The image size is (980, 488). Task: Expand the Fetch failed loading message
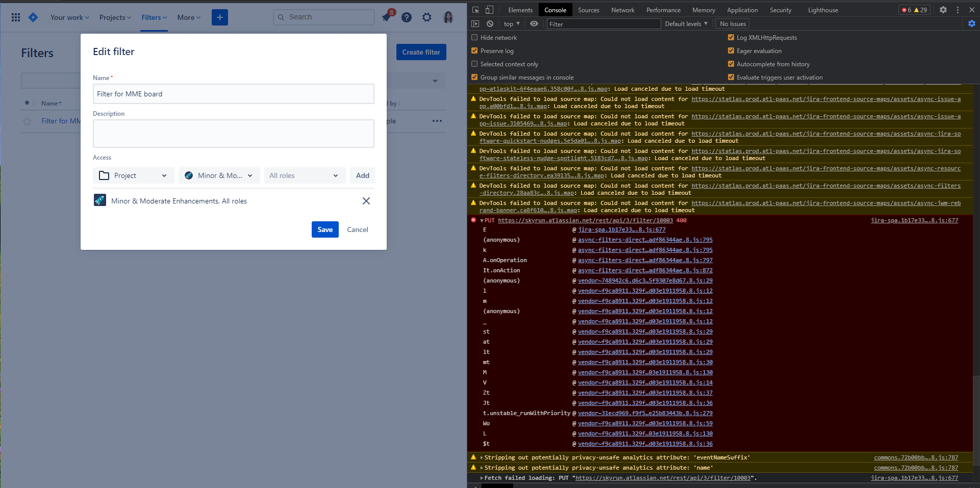point(482,478)
